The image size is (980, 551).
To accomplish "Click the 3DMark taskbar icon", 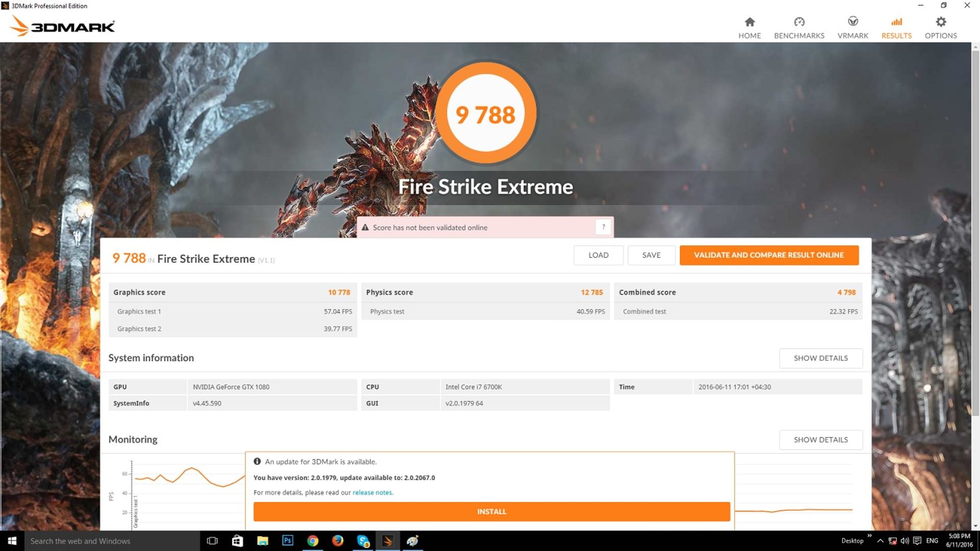I will click(388, 541).
